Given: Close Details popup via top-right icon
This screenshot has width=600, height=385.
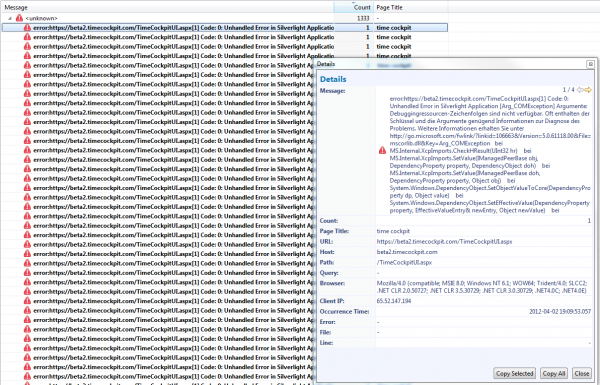Looking at the screenshot, I should pos(590,64).
